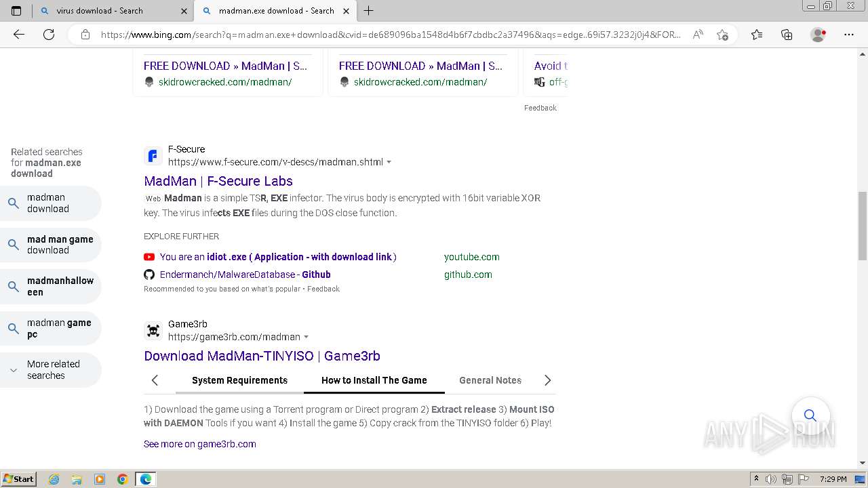Reload the current page
Image resolution: width=868 pixels, height=488 pixels.
click(x=49, y=35)
